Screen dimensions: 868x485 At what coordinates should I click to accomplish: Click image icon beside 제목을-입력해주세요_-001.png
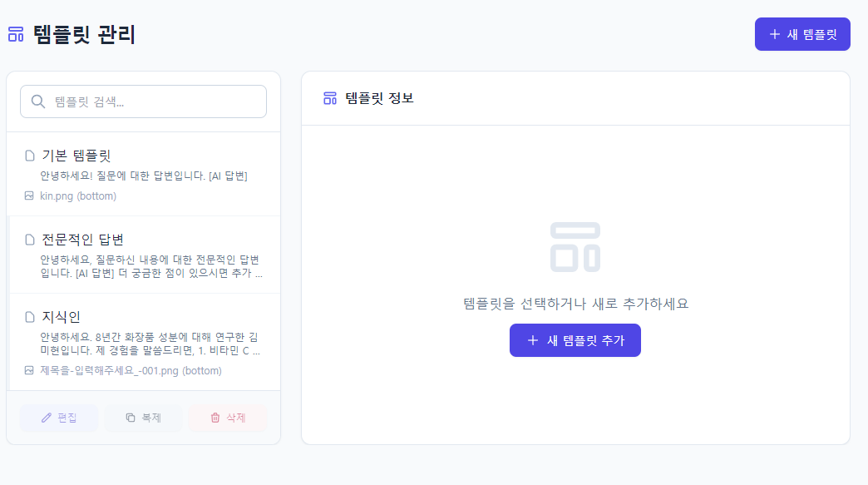coord(29,370)
